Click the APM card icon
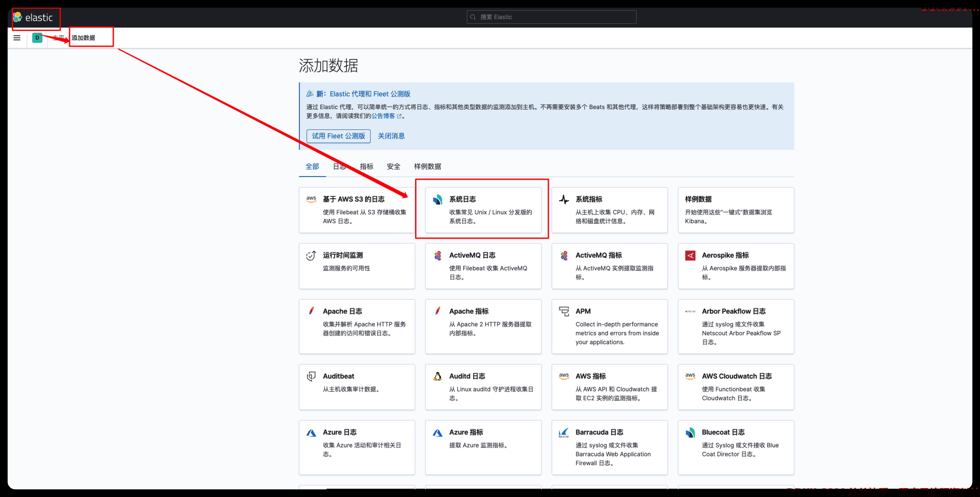Image resolution: width=980 pixels, height=497 pixels. click(564, 311)
